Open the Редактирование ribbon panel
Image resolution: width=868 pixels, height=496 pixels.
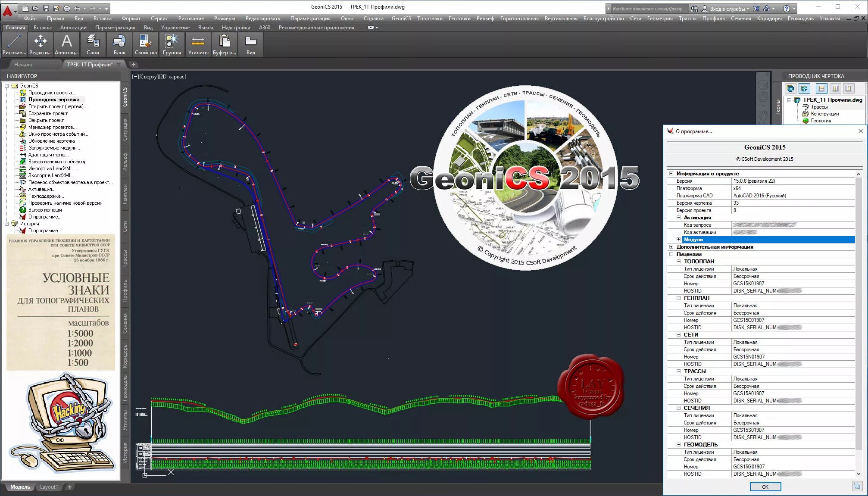point(41,45)
